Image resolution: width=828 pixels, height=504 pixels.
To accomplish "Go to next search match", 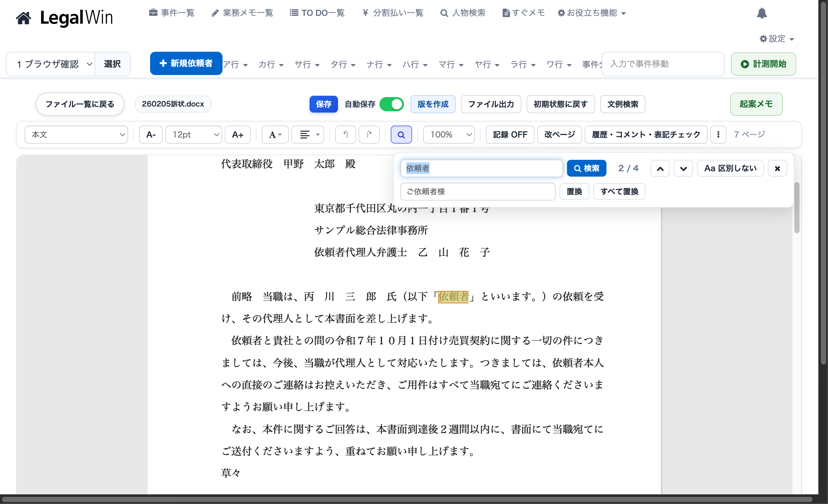I will click(683, 168).
